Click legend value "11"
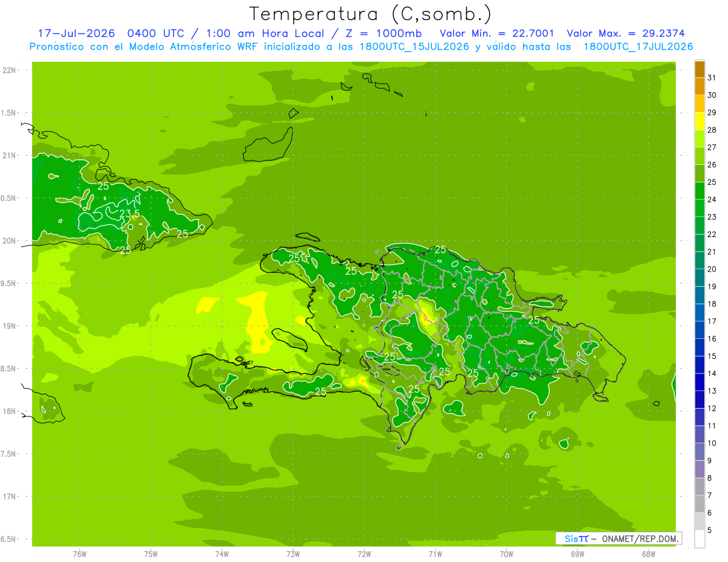 point(712,426)
